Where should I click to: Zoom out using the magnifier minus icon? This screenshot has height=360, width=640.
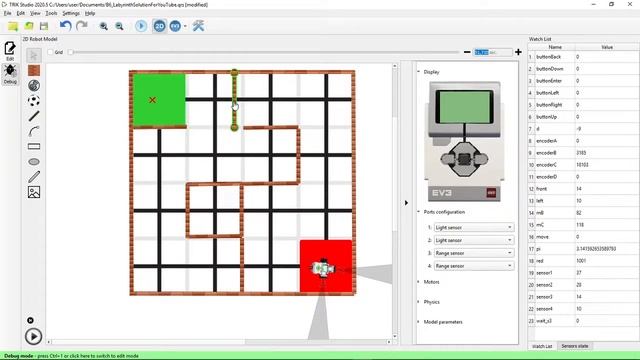119,26
